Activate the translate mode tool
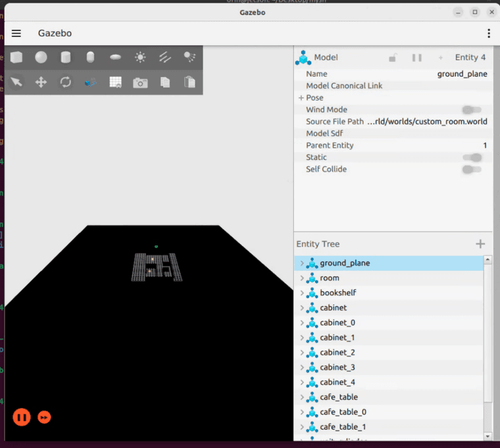 click(x=41, y=82)
